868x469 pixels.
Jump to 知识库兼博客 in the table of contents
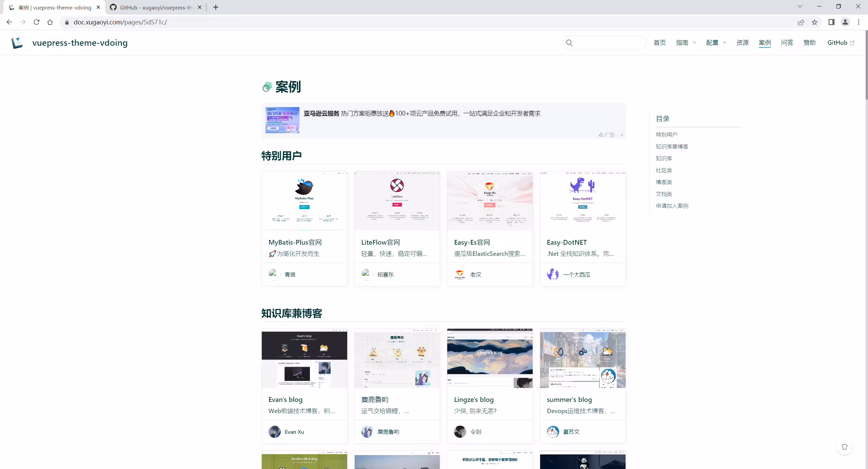tap(672, 146)
